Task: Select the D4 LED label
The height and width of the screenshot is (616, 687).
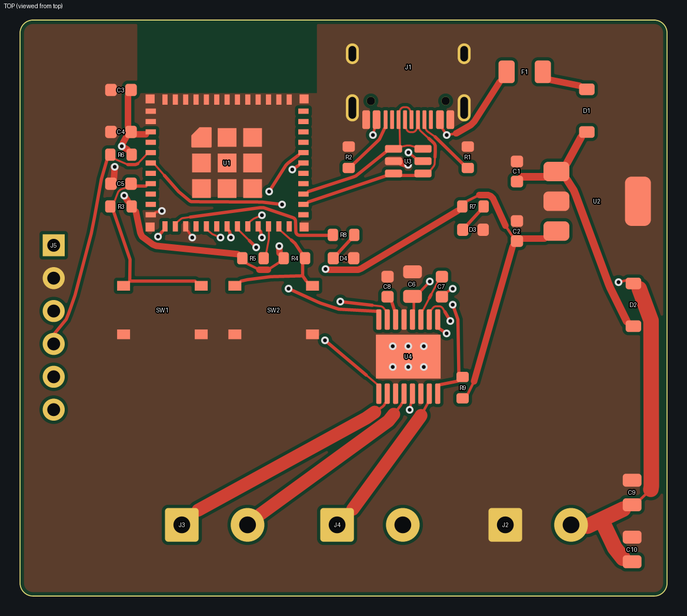Action: (343, 258)
